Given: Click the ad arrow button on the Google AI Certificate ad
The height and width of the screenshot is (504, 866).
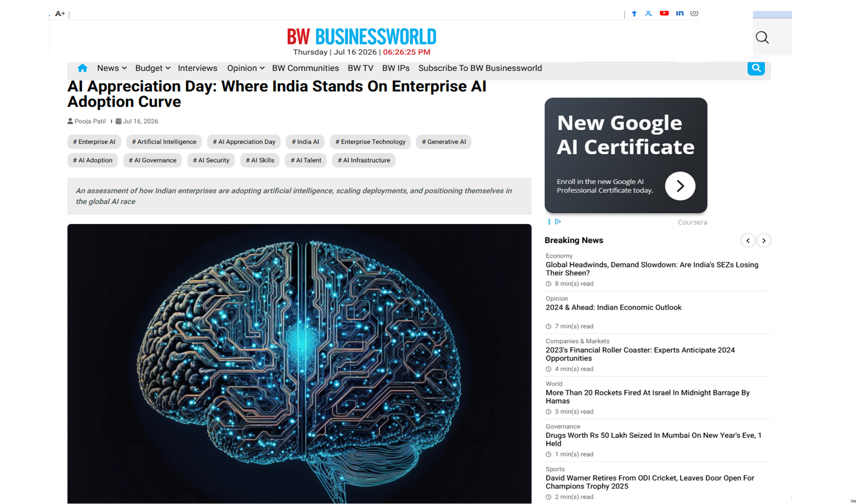Looking at the screenshot, I should [x=680, y=186].
